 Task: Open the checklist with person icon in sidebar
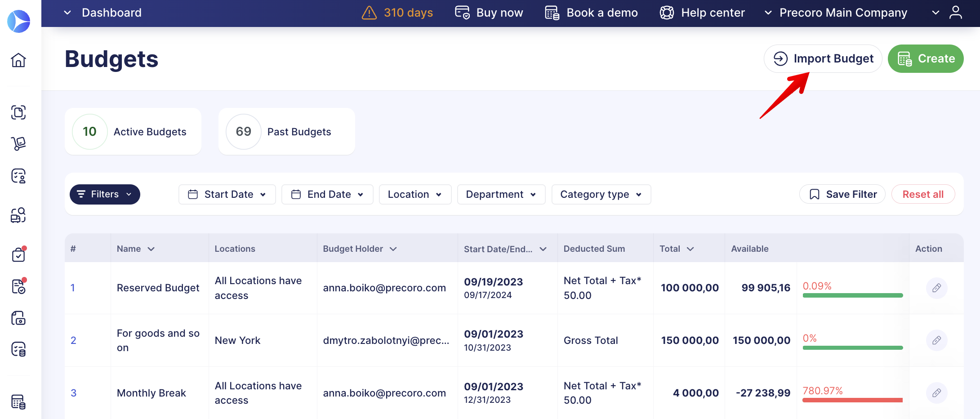click(x=18, y=176)
